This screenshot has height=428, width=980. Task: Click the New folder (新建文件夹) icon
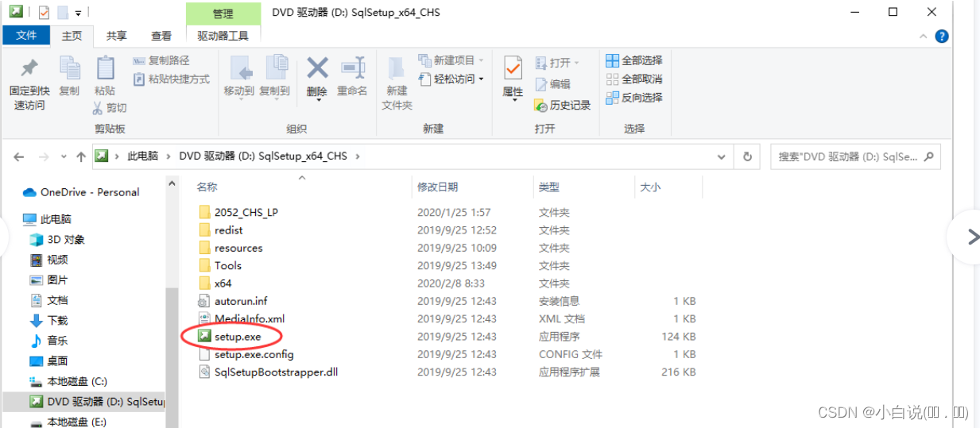(x=397, y=68)
